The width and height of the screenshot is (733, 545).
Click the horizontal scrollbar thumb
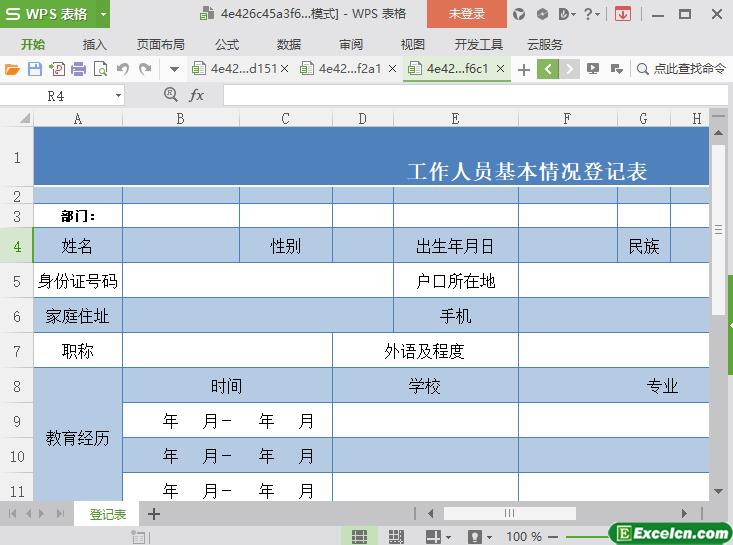[x=510, y=513]
